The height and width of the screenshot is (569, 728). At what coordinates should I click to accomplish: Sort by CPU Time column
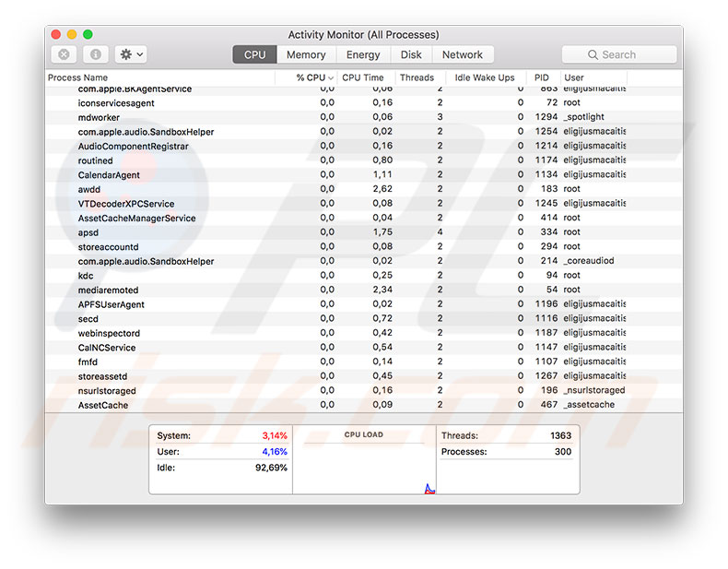pos(366,77)
